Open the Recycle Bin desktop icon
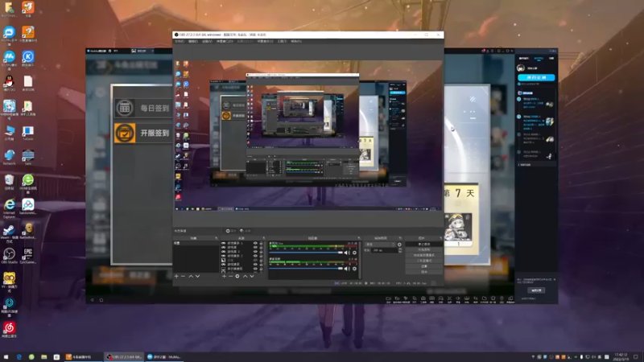 [x=9, y=182]
